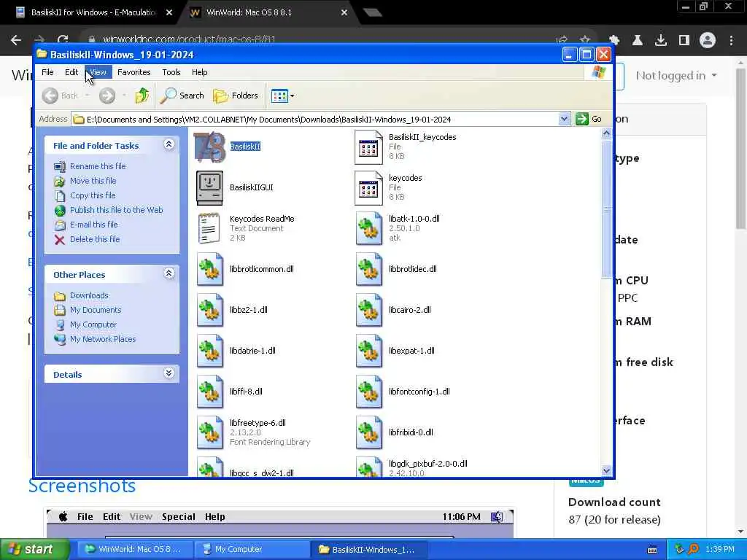Click the file list scroll down arrow
Screen dimensions: 747x560
[606, 470]
